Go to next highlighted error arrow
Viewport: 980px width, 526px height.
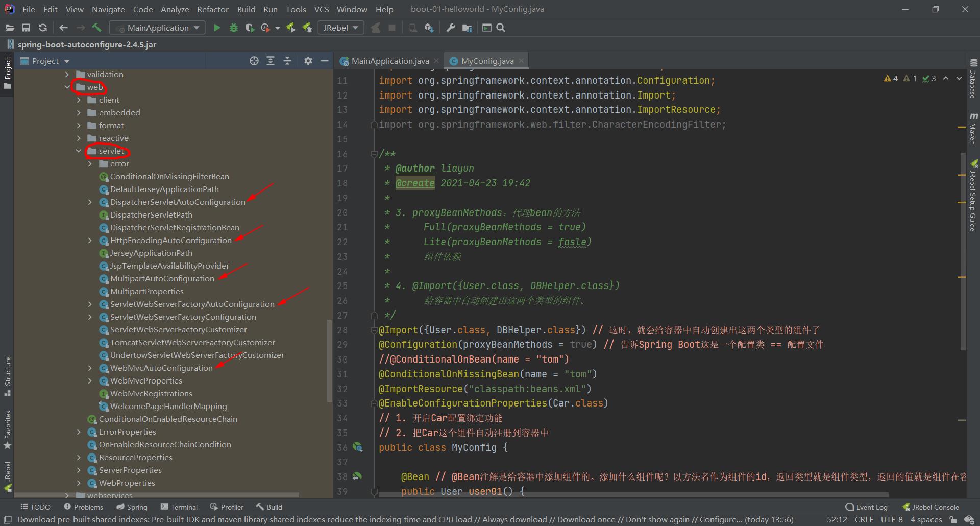pos(959,78)
